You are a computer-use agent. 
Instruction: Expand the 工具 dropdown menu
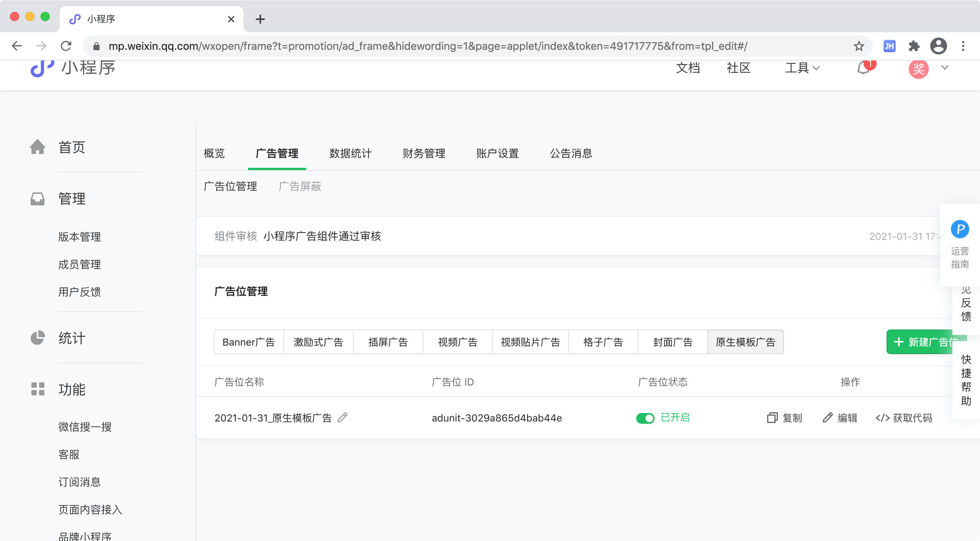[802, 68]
